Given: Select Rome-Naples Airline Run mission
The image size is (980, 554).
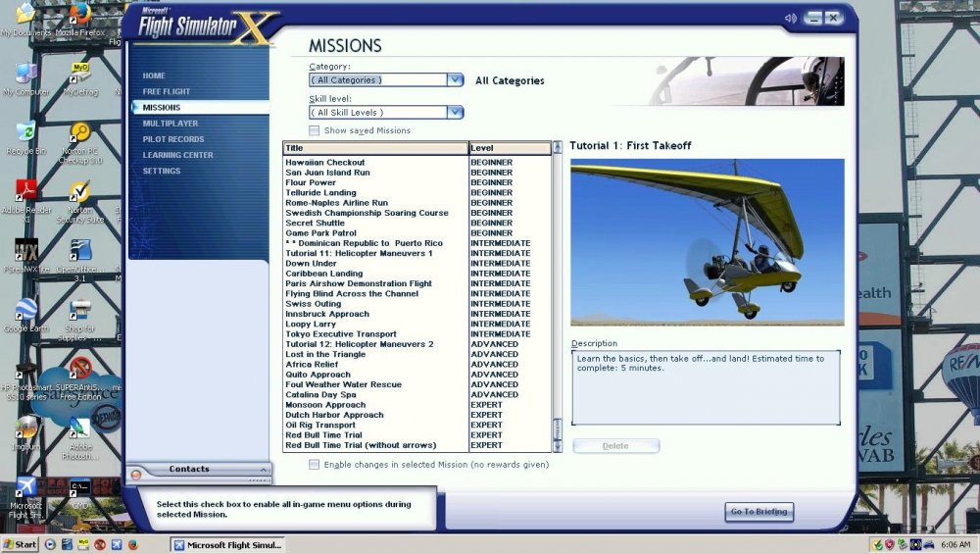Looking at the screenshot, I should click(x=336, y=203).
